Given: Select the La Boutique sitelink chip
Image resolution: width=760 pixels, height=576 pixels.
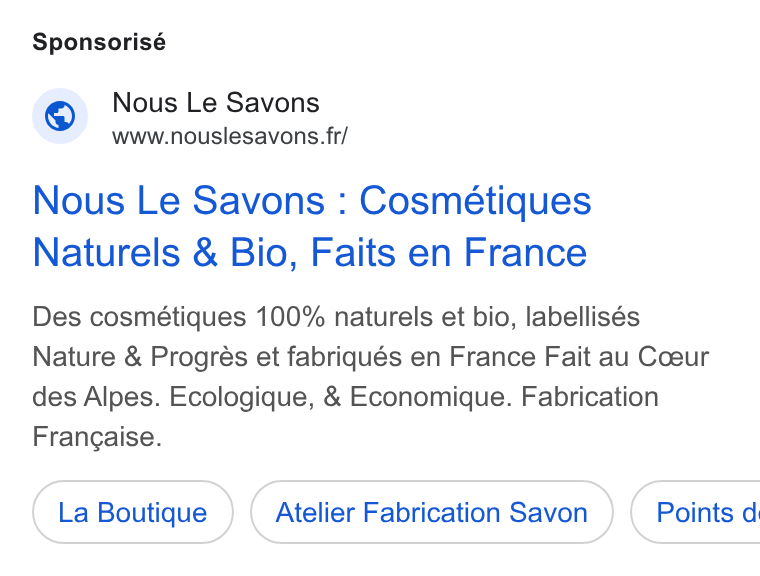Looking at the screenshot, I should click(x=133, y=512).
